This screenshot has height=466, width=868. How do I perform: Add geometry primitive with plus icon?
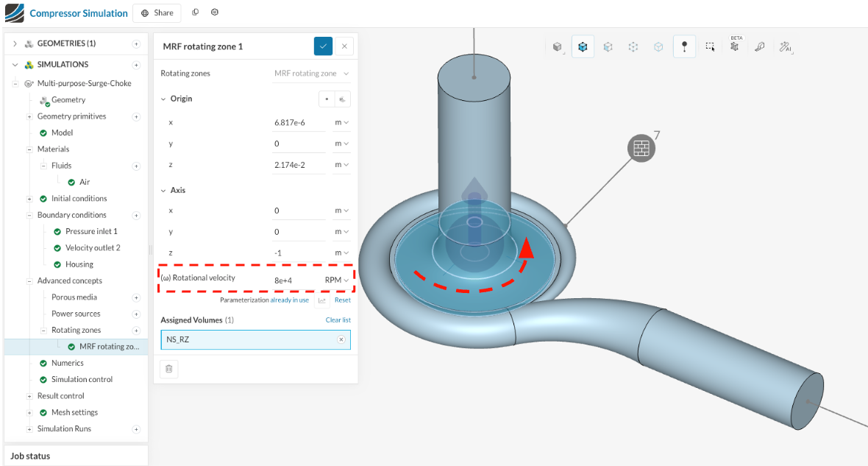point(136,117)
